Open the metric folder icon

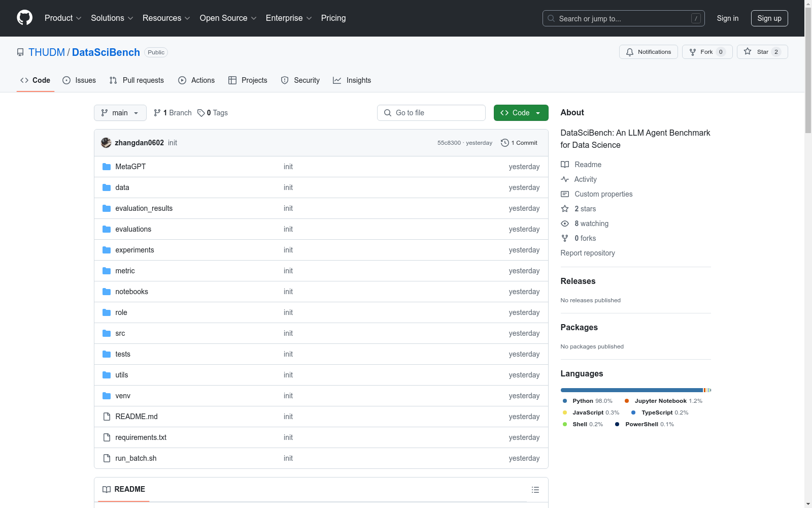pyautogui.click(x=107, y=271)
